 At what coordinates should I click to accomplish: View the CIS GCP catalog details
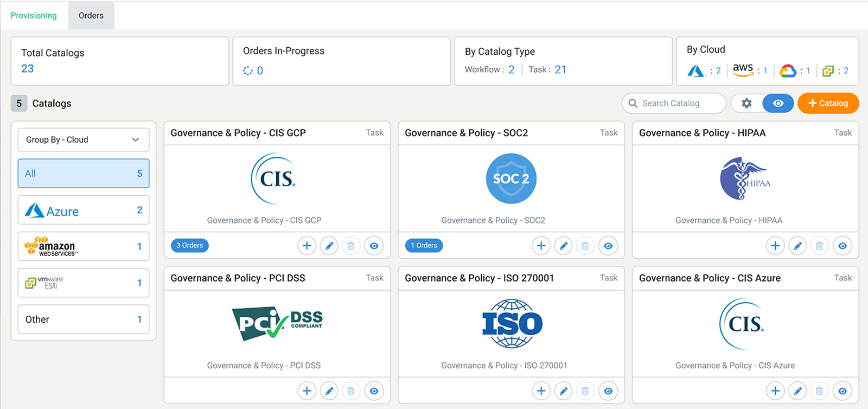(x=374, y=246)
